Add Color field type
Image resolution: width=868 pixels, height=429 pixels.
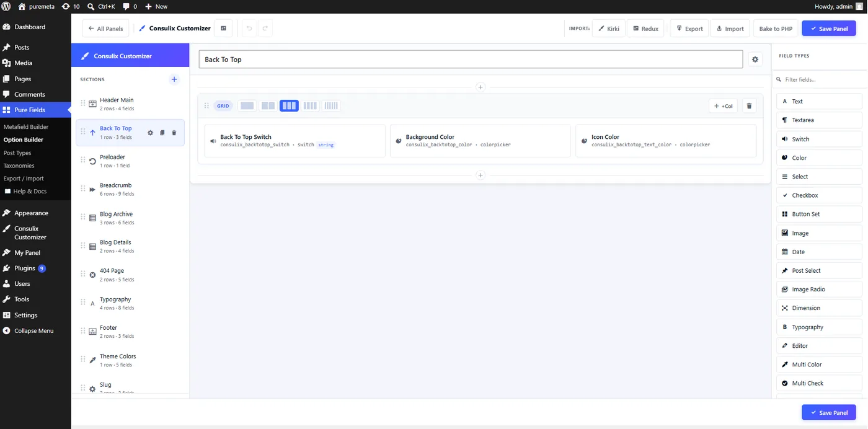[x=819, y=157]
